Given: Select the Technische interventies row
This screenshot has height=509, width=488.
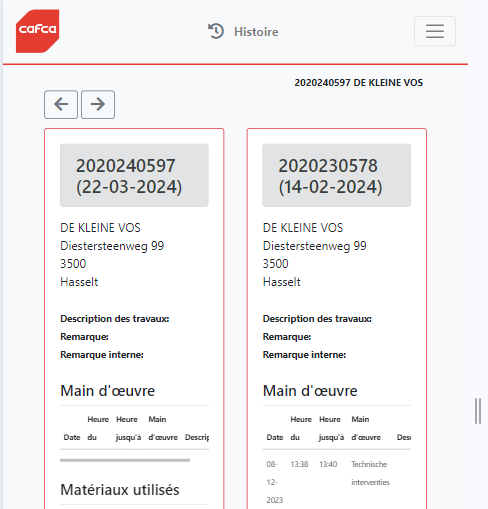Looking at the screenshot, I should pyautogui.click(x=337, y=482).
